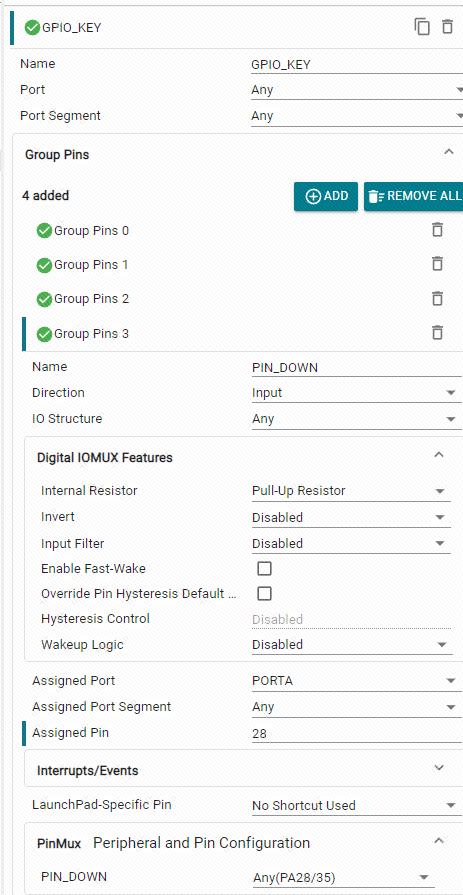Remove Group Pins 1 with trash icon
463x895 pixels.
[x=437, y=264]
